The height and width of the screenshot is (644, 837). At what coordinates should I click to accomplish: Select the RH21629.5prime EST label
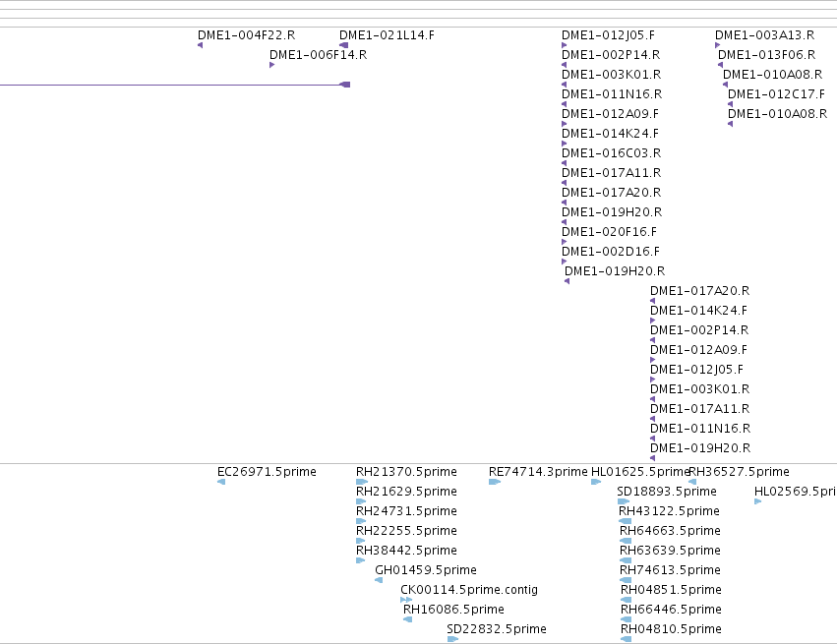pyautogui.click(x=406, y=492)
